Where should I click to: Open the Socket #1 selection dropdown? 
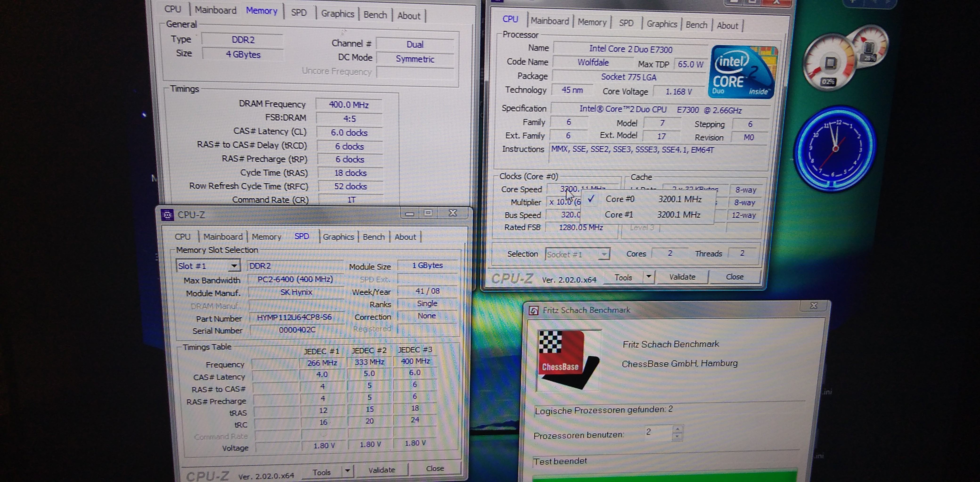pyautogui.click(x=604, y=254)
